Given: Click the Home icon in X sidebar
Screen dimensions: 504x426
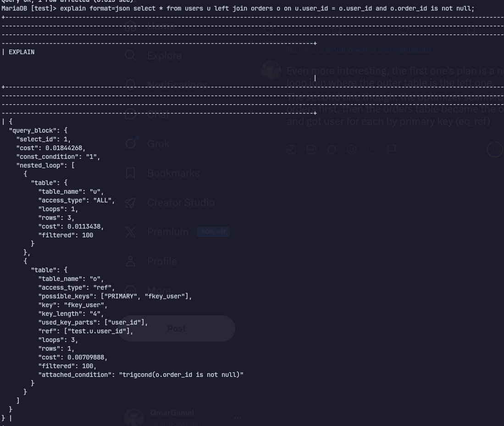Looking at the screenshot, I should click(x=130, y=26).
